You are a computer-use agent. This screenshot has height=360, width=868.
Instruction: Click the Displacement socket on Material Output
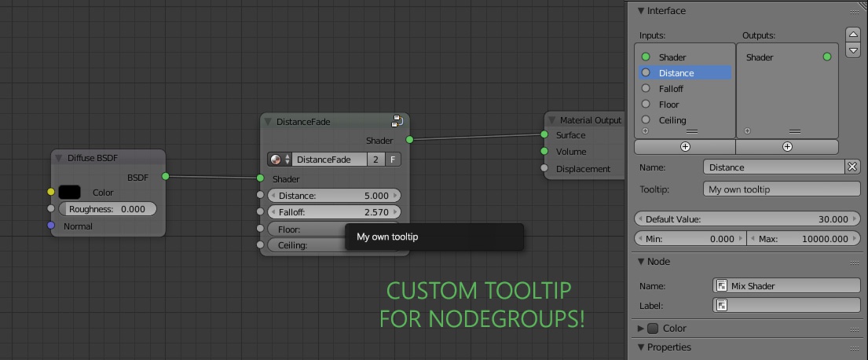[544, 167]
